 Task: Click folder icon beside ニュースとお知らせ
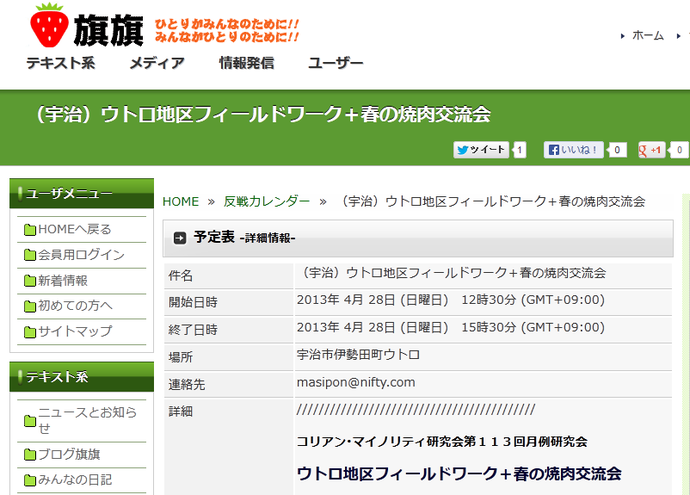[x=30, y=421]
